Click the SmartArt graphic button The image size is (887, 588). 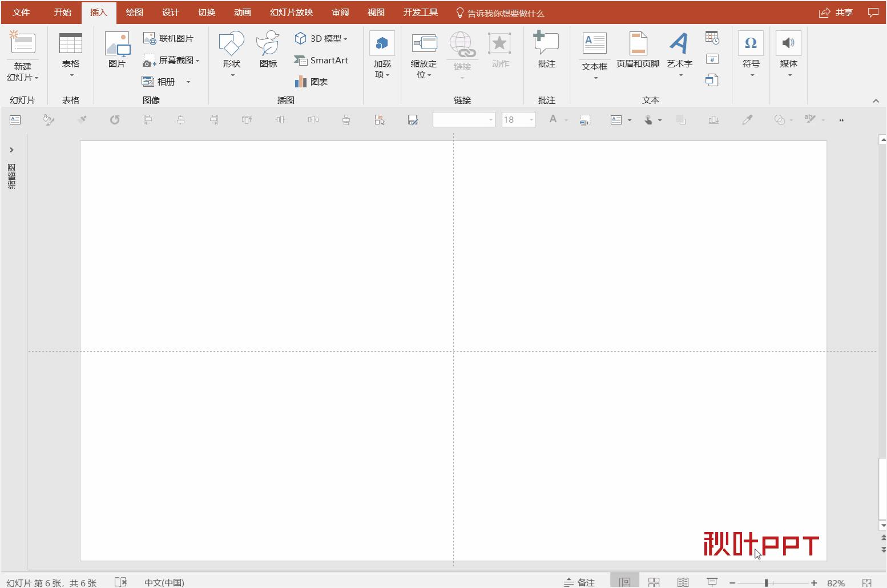[321, 60]
